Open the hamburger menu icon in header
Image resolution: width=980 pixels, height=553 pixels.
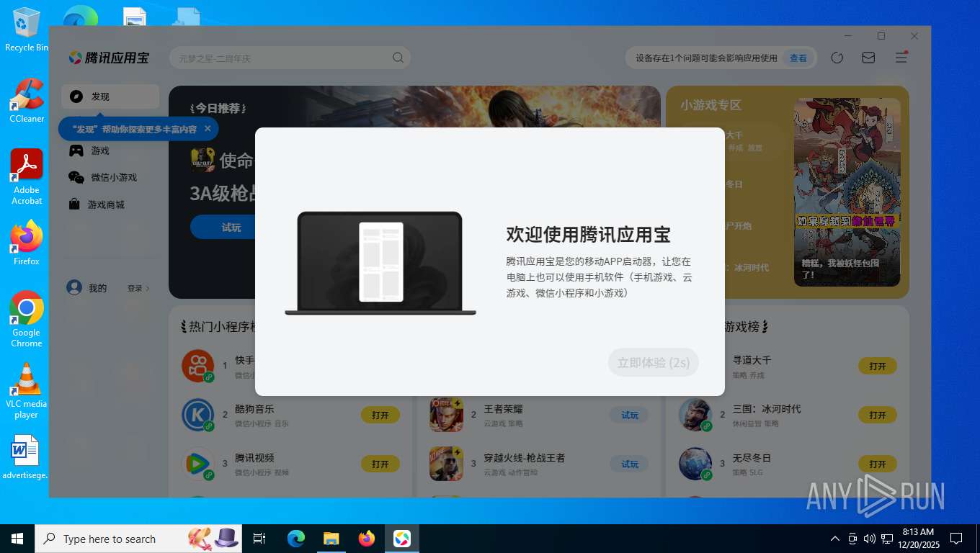point(901,58)
